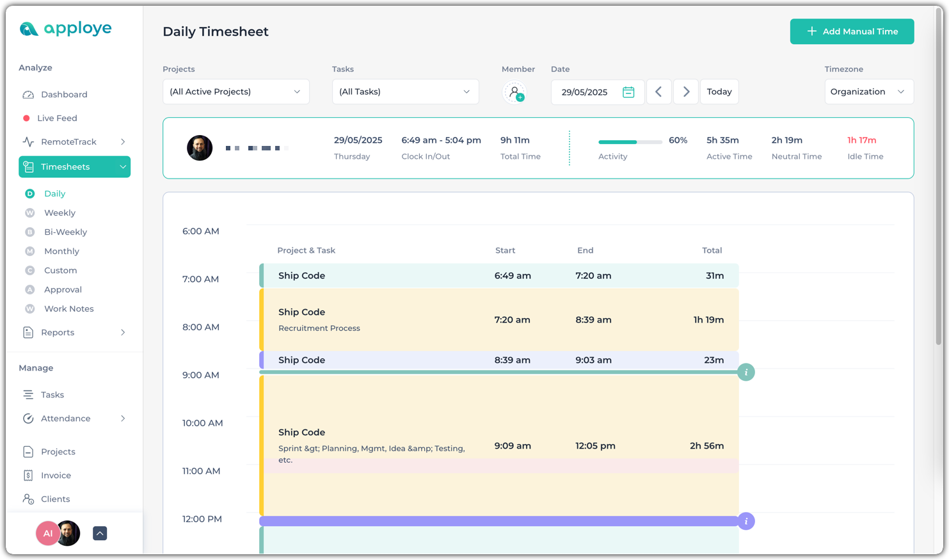Click the Reports document icon
Screen dimensions: 949x560
tap(28, 333)
